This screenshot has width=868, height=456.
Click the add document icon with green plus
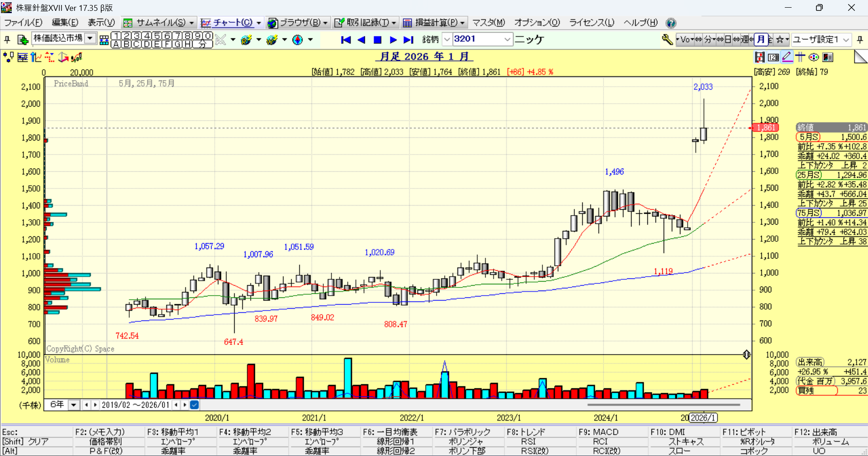tap(22, 40)
